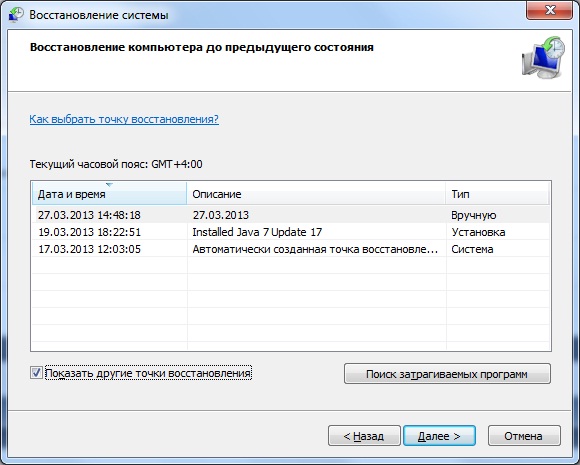Proceed with 'Далее >' button
Screen dimensions: 580x465
(x=439, y=436)
